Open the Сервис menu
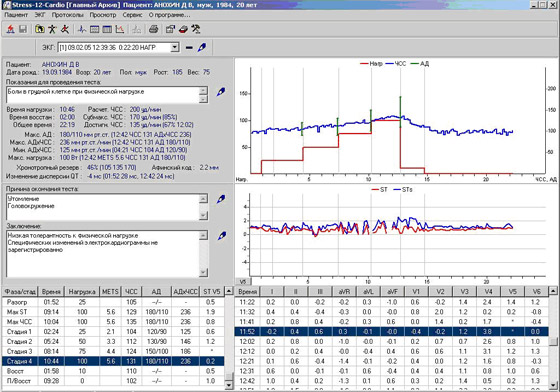 tap(132, 15)
